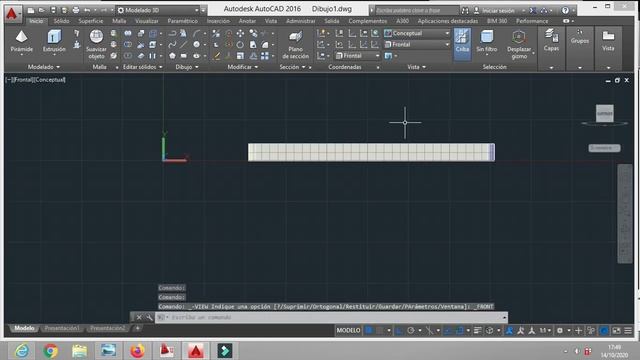
Task: Open the Grupos panel
Action: click(580, 37)
